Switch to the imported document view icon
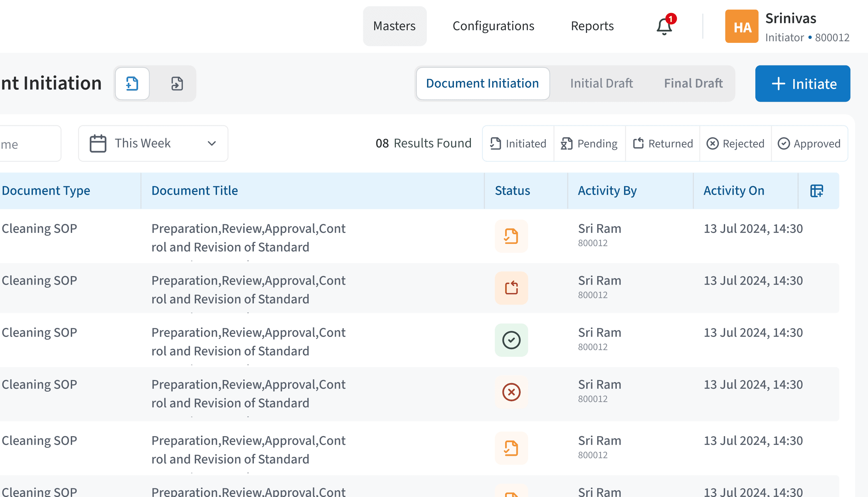 click(177, 83)
